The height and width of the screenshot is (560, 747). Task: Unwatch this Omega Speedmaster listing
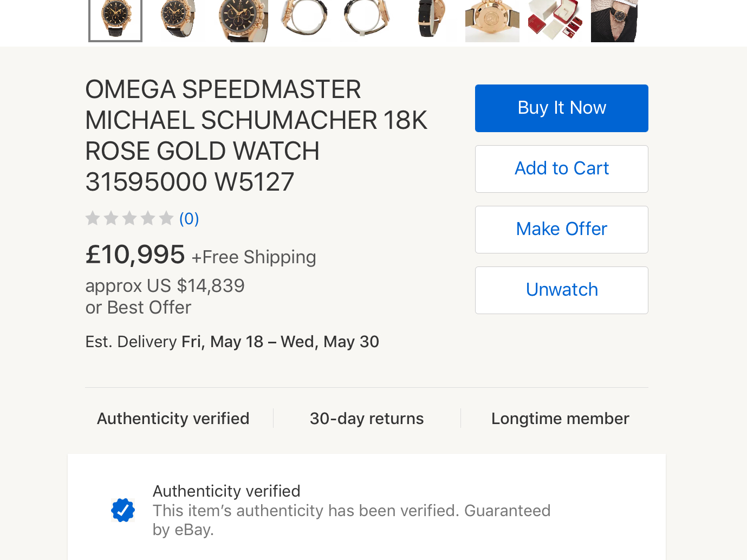pyautogui.click(x=561, y=290)
